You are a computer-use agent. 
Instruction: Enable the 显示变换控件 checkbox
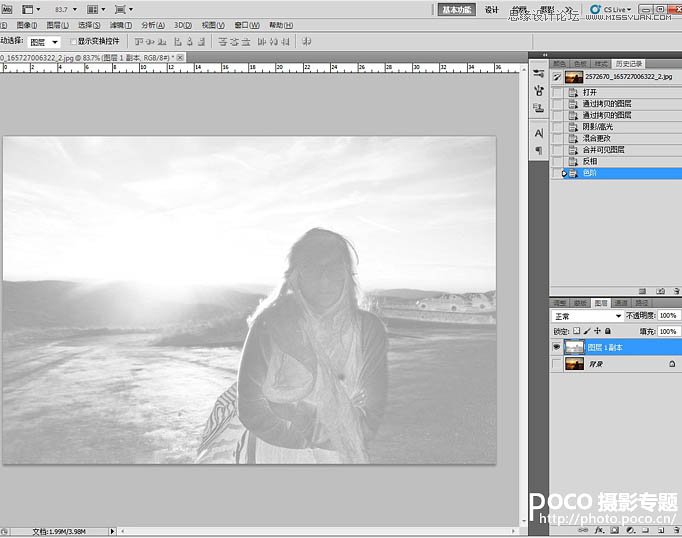pyautogui.click(x=71, y=42)
